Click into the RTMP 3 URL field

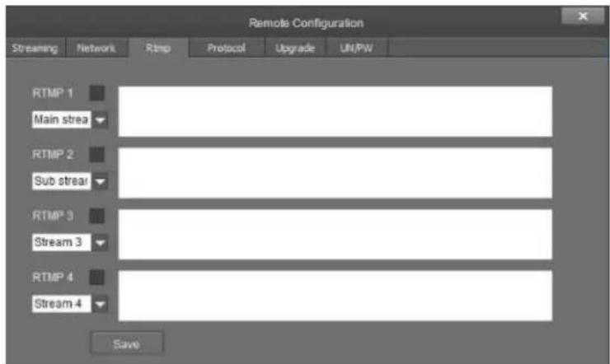335,234
